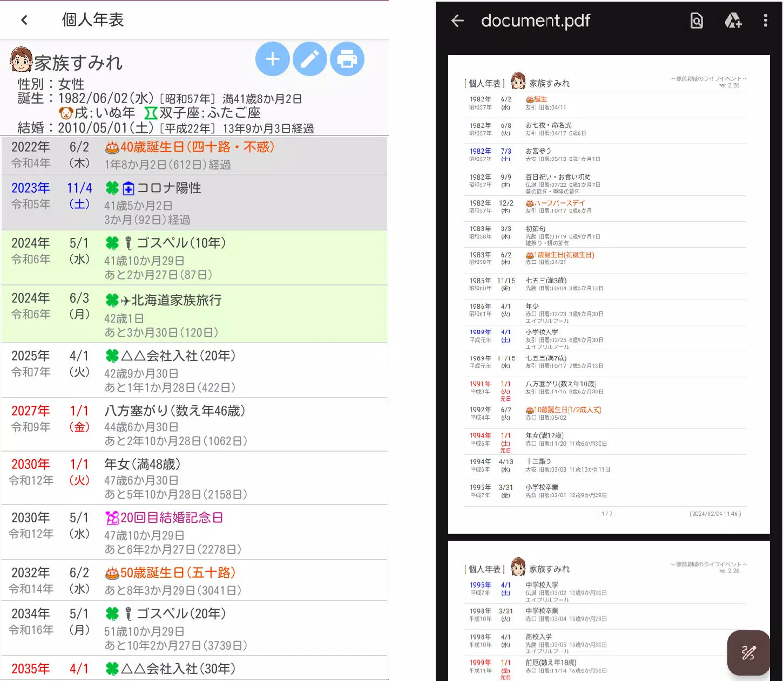Click the microphone icon on ゴスペル(20年)
Viewport: 784px width, 681px height.
point(129,614)
